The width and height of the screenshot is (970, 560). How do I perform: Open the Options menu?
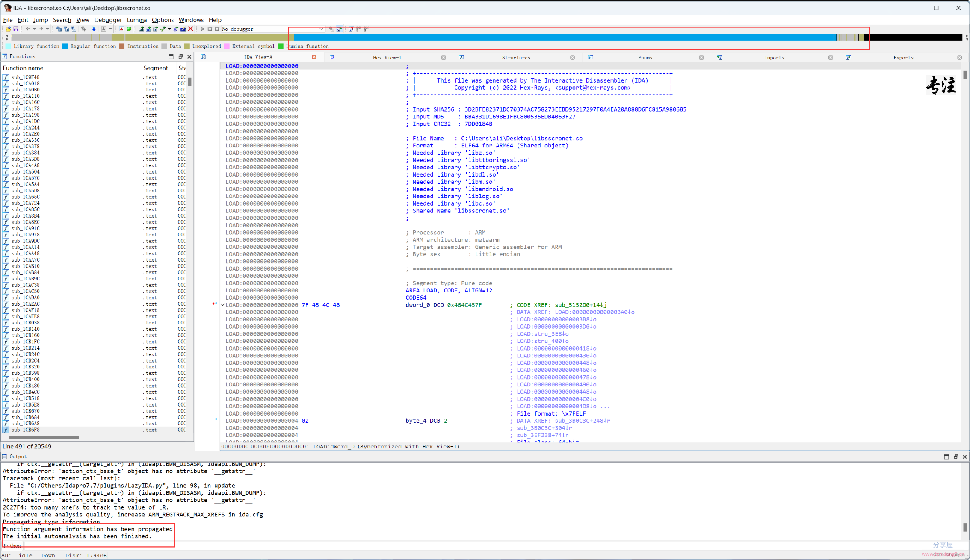tap(163, 20)
